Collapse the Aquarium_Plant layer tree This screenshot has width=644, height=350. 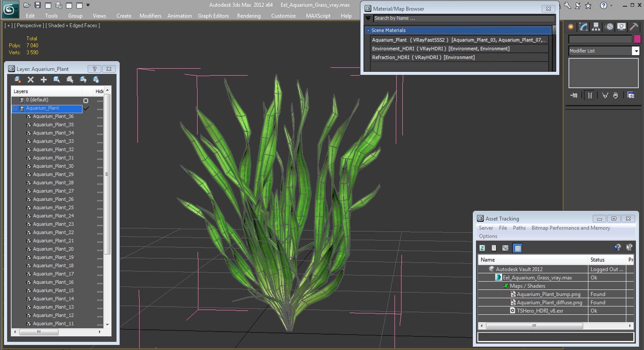coord(15,108)
